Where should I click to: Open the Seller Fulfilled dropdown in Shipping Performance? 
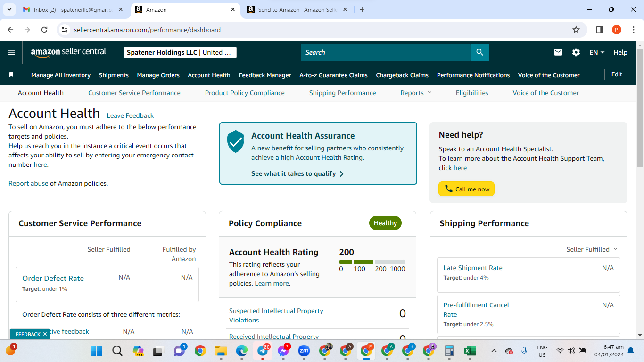pos(592,249)
